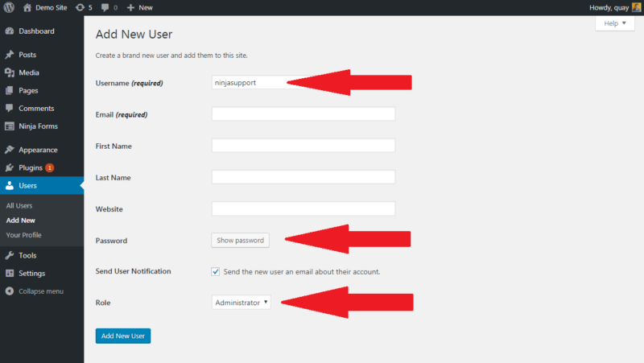644x363 pixels.
Task: Click the Username input field
Action: click(x=303, y=83)
